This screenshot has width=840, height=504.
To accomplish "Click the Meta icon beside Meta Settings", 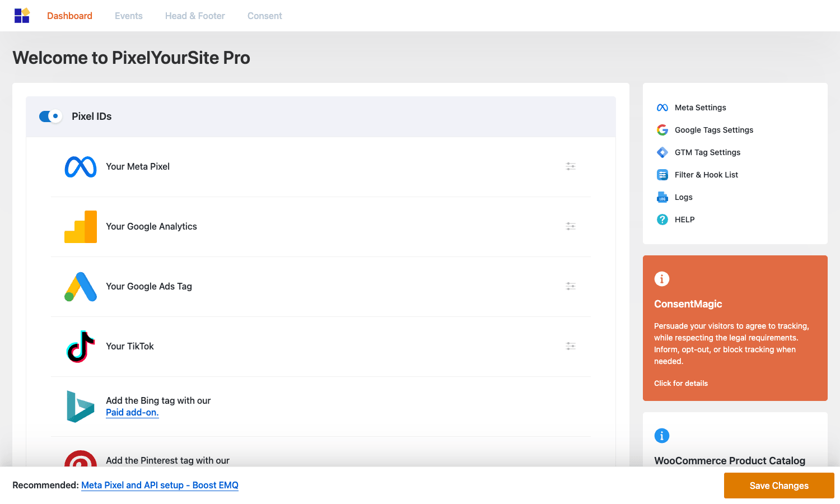I will pyautogui.click(x=662, y=108).
